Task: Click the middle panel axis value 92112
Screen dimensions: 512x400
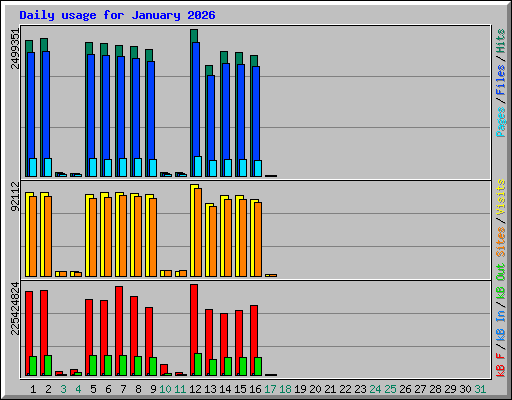Action: (15, 197)
